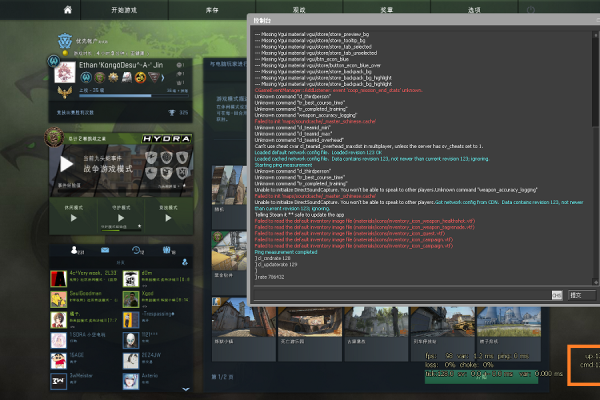The image size is (600, 400).
Task: Open the Operation Hydra coin emblem
Action: pyautogui.click(x=54, y=137)
